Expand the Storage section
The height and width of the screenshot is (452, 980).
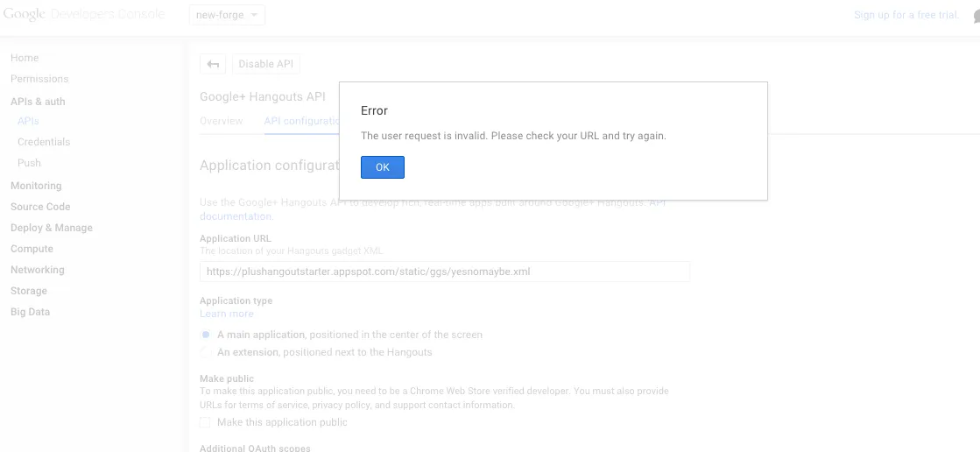tap(28, 291)
